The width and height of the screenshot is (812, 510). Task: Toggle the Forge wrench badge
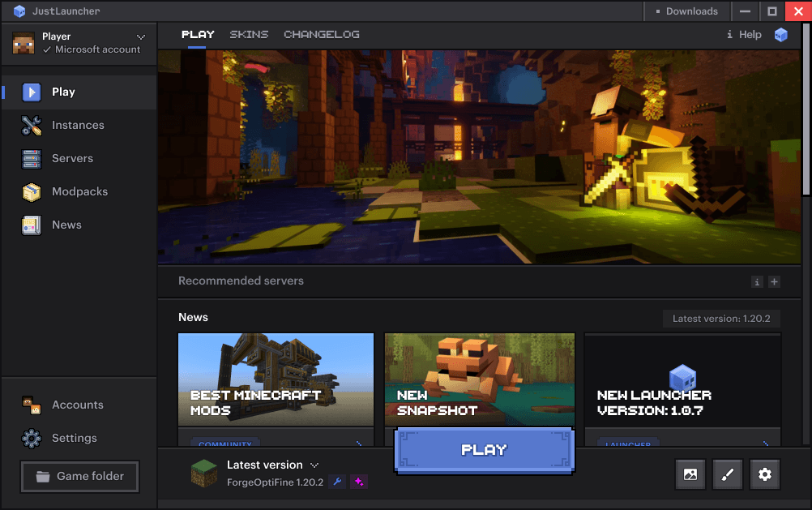pos(337,482)
